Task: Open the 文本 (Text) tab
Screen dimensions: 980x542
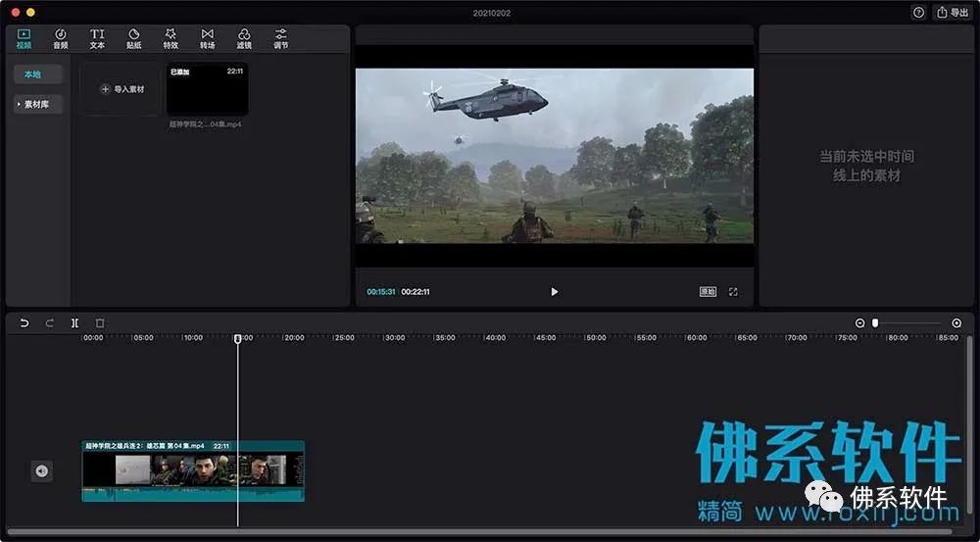Action: 97,39
